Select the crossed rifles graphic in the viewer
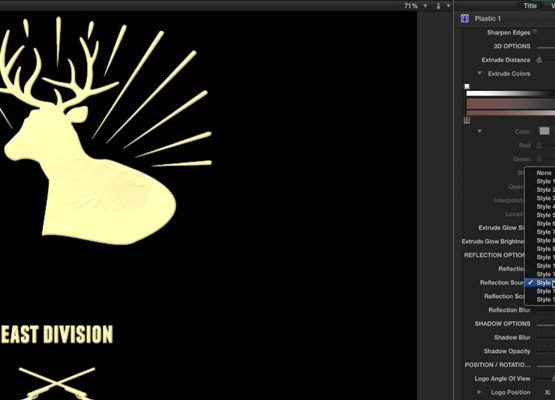555x400 pixels. pyautogui.click(x=57, y=384)
